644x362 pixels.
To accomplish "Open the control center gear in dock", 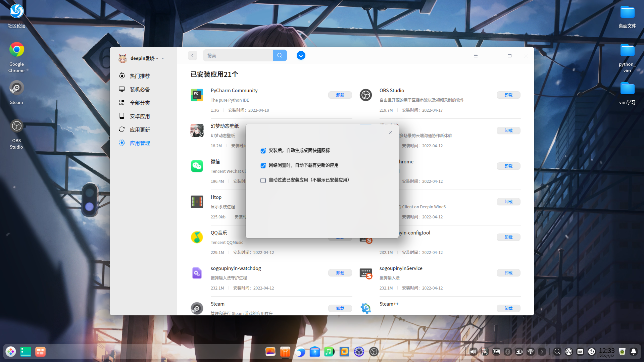I will click(x=359, y=352).
